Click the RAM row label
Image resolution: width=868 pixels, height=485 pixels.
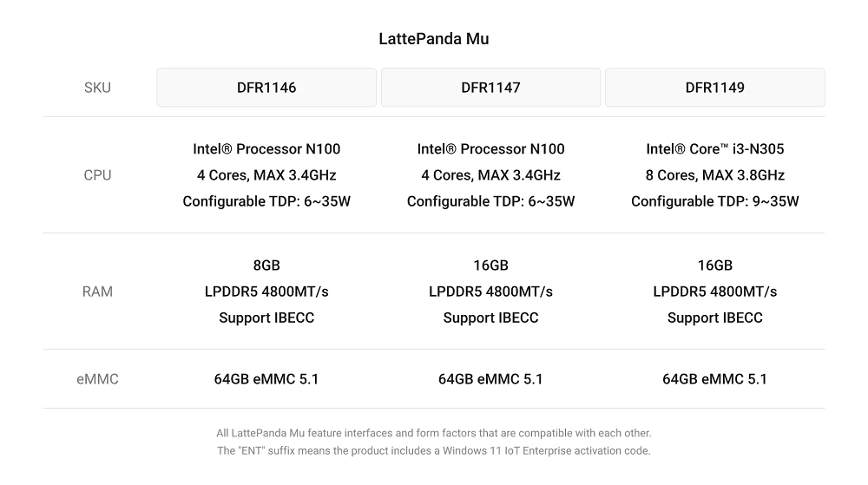click(x=97, y=292)
